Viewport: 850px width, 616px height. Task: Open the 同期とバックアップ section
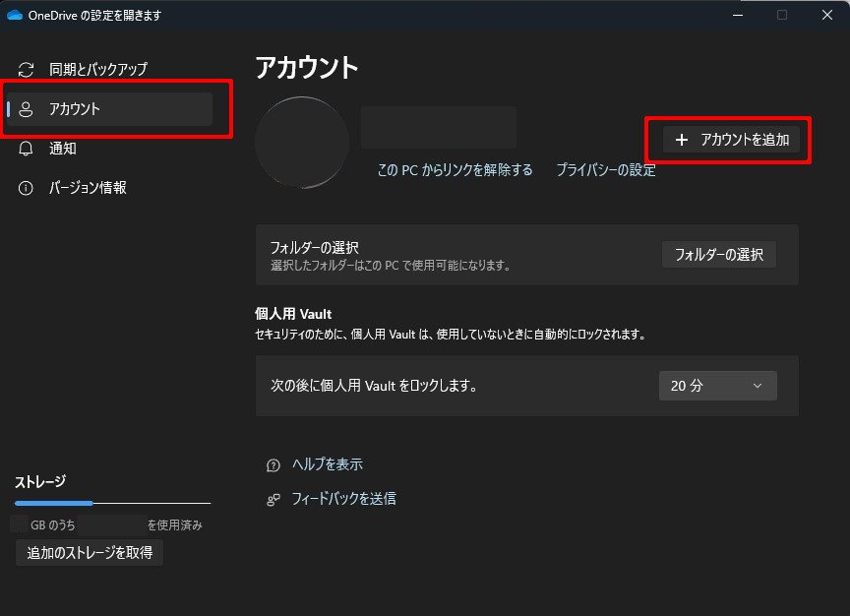coord(98,70)
